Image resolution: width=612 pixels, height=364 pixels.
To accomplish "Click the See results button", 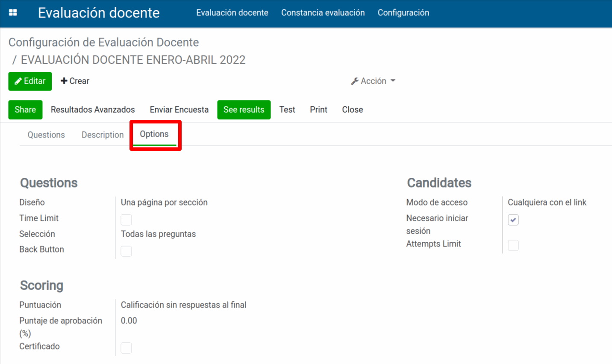I will point(244,110).
